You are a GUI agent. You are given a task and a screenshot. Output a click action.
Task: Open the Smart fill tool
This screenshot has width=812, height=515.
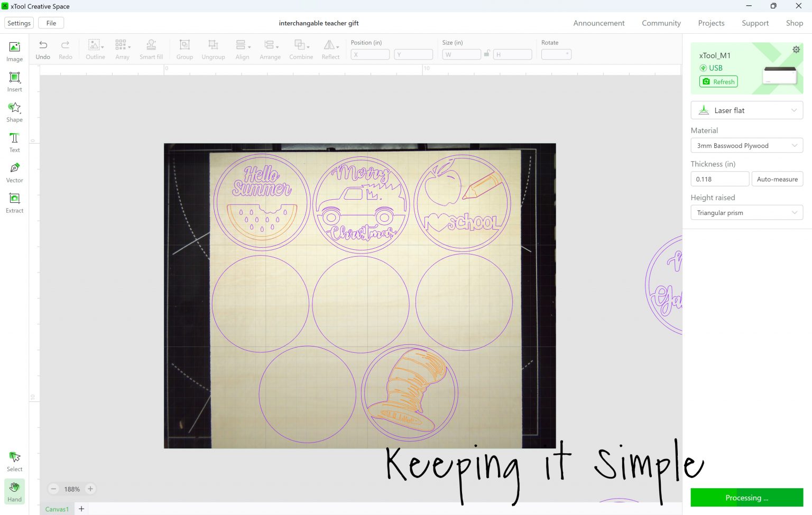[151, 49]
